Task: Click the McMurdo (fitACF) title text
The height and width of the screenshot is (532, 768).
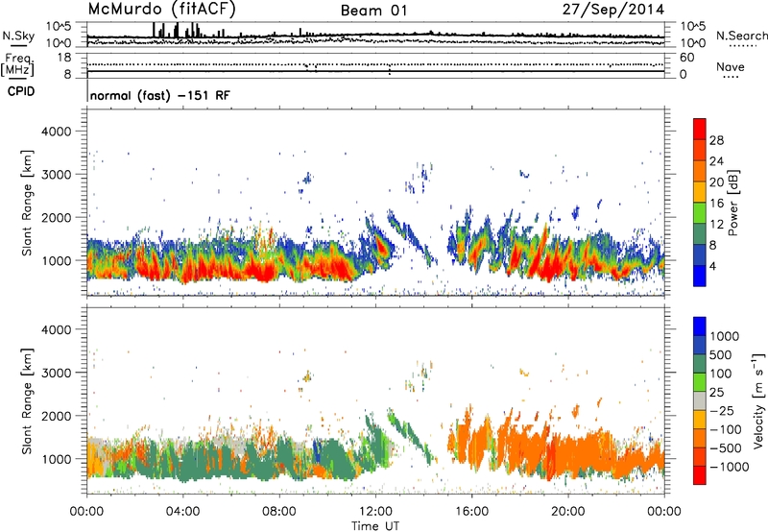Action: [161, 9]
